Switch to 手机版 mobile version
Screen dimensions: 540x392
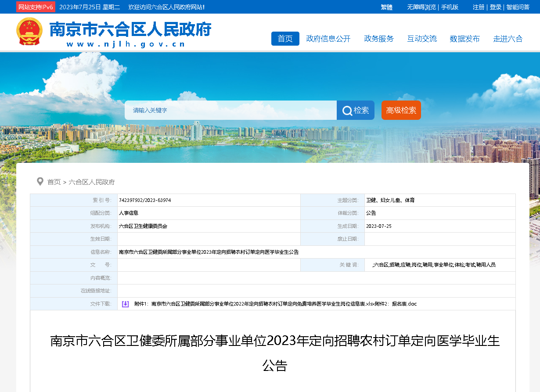point(450,7)
